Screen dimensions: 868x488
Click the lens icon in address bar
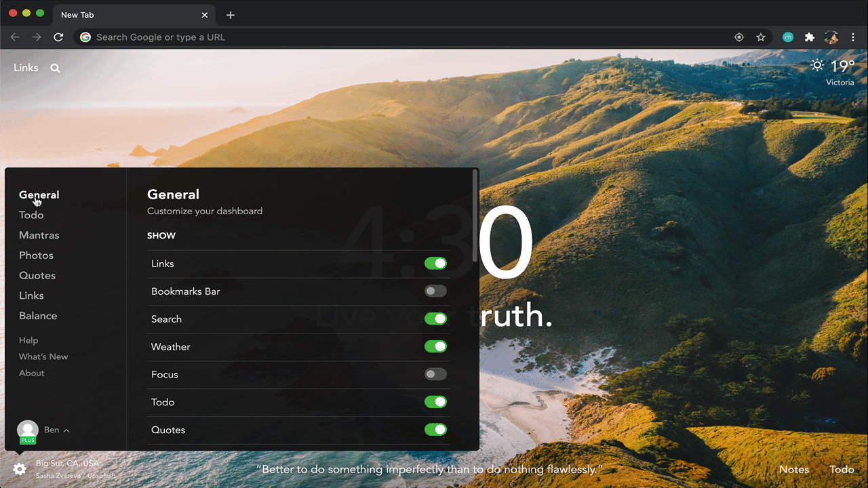coord(739,37)
